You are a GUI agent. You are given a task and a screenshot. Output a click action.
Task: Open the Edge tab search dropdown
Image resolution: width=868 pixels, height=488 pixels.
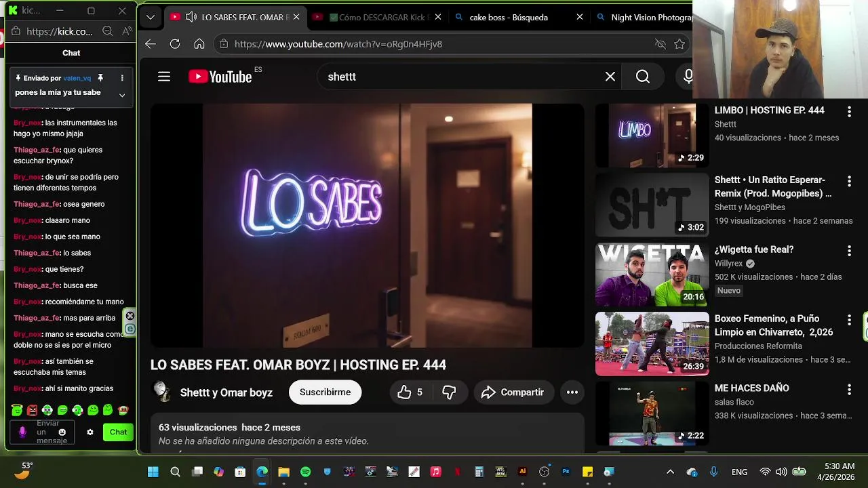coord(151,17)
